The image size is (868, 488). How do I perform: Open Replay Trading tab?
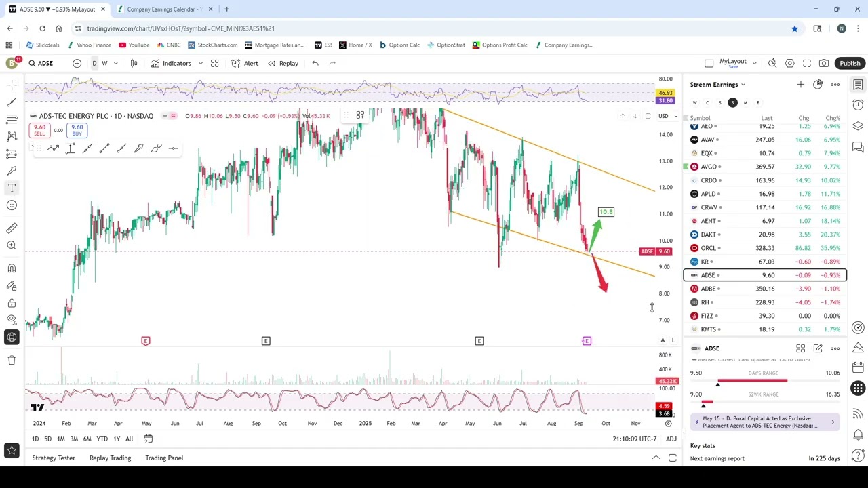[x=110, y=457]
